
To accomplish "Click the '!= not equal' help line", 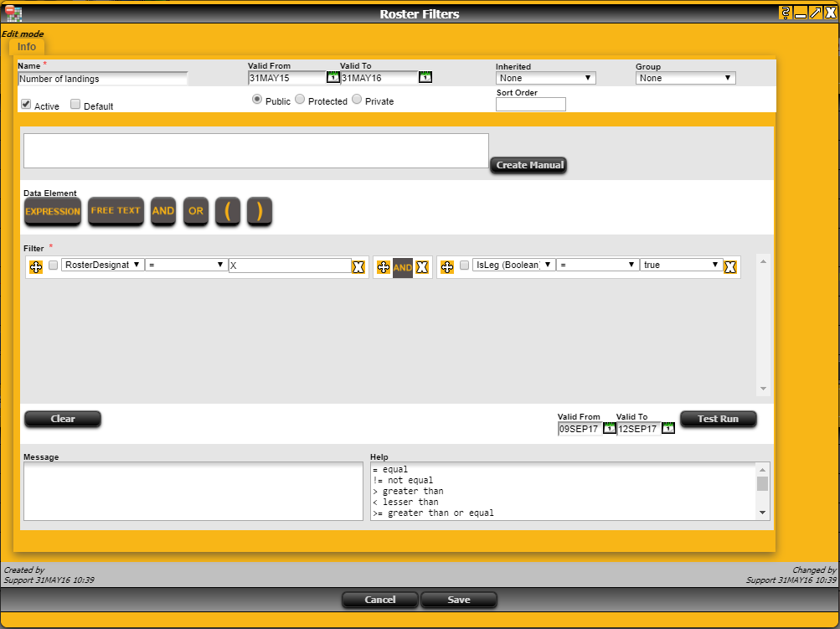I will [x=403, y=480].
